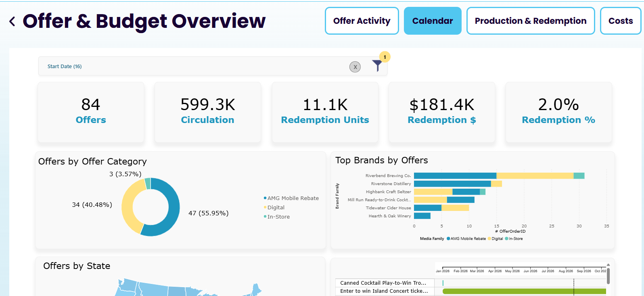Image resolution: width=644 pixels, height=296 pixels.
Task: Toggle In-Store in brands chart legend
Action: coord(514,239)
